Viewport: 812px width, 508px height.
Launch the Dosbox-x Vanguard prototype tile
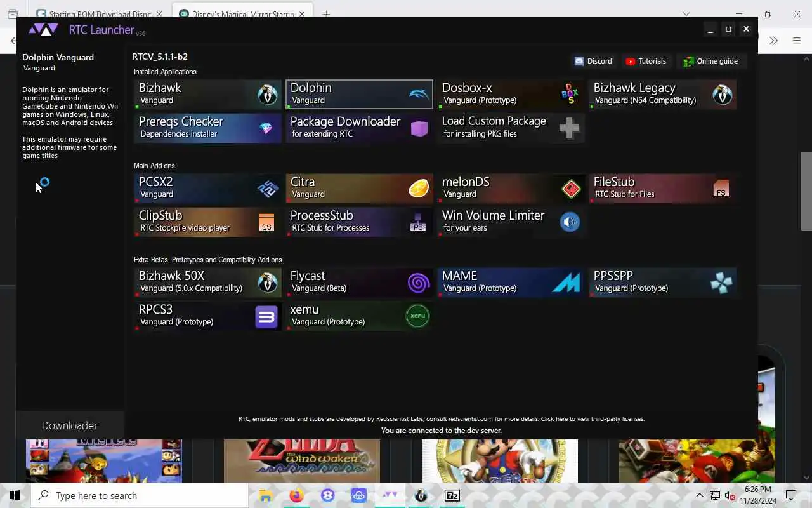[511, 94]
